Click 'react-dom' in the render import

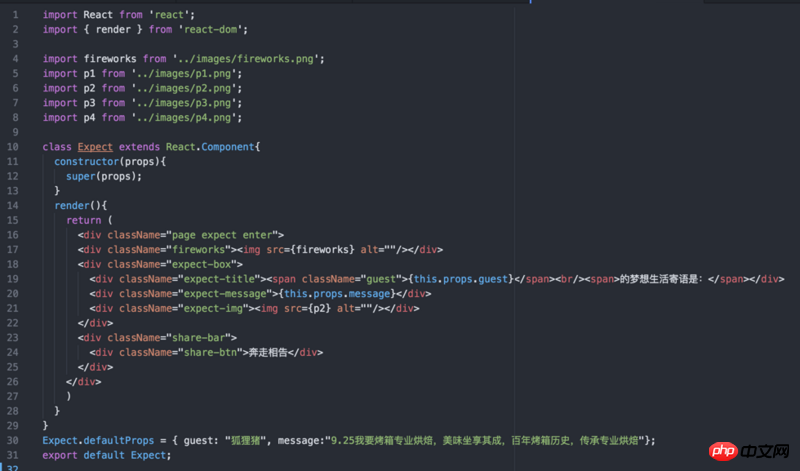(x=210, y=30)
